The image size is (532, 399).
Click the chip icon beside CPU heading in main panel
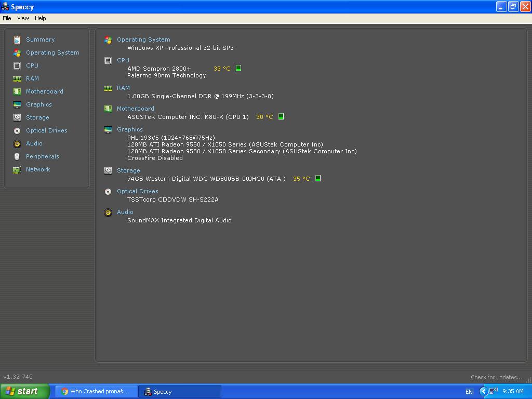(x=108, y=60)
